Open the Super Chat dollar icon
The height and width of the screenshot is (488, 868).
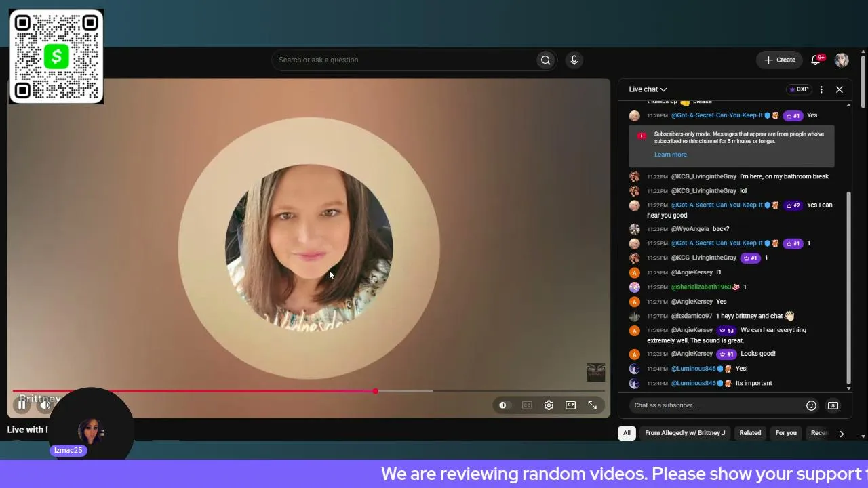(x=833, y=405)
